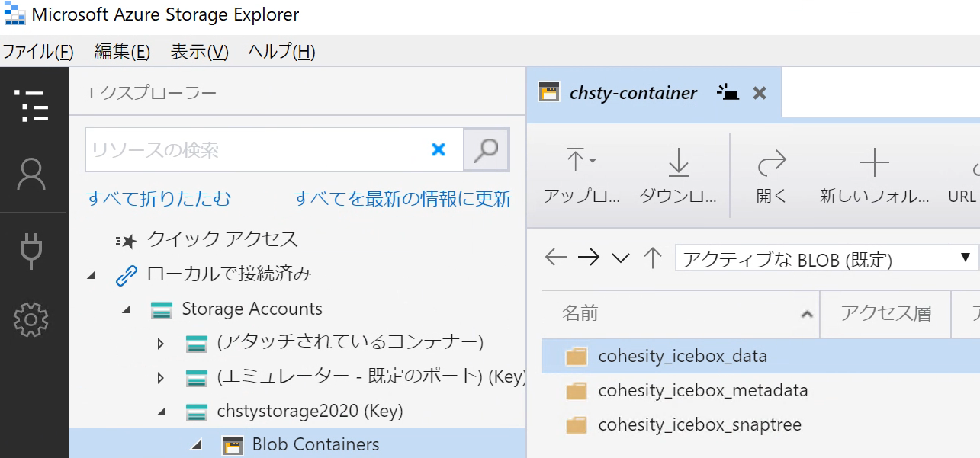The height and width of the screenshot is (458, 980).
Task: Collapse the chstystorage2020 (Key) node
Action: click(x=161, y=412)
